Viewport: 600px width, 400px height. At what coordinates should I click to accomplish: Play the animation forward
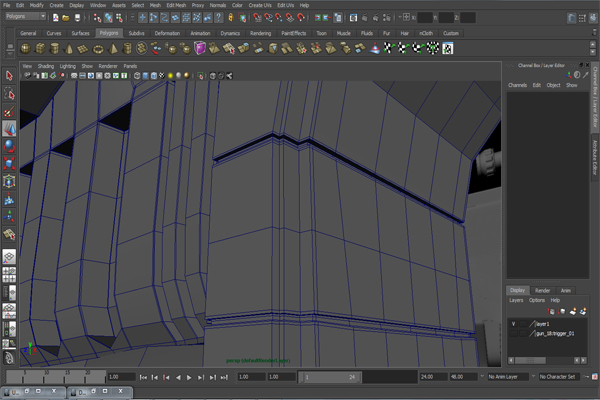click(x=189, y=377)
